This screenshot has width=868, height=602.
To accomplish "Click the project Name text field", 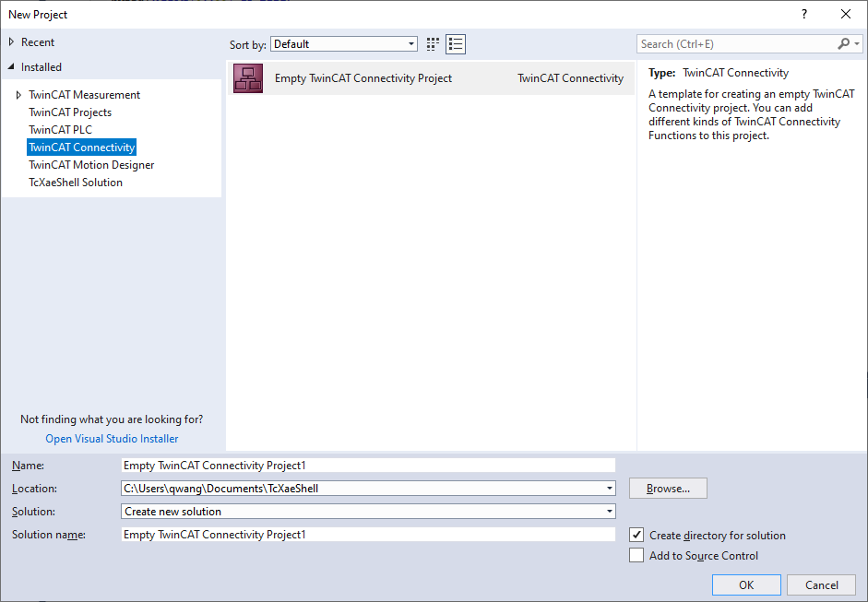I will [368, 466].
